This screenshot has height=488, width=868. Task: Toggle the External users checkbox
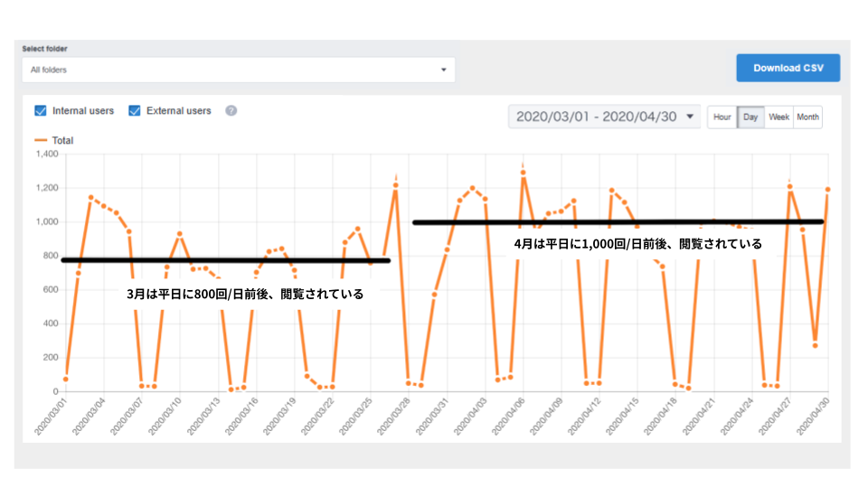[135, 111]
